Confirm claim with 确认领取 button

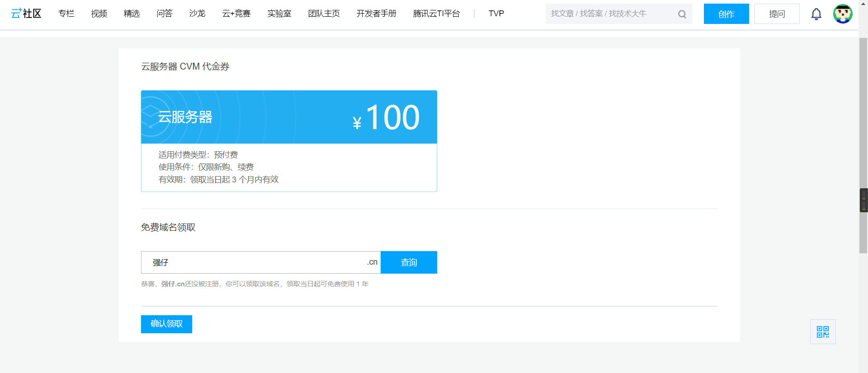[x=166, y=324]
